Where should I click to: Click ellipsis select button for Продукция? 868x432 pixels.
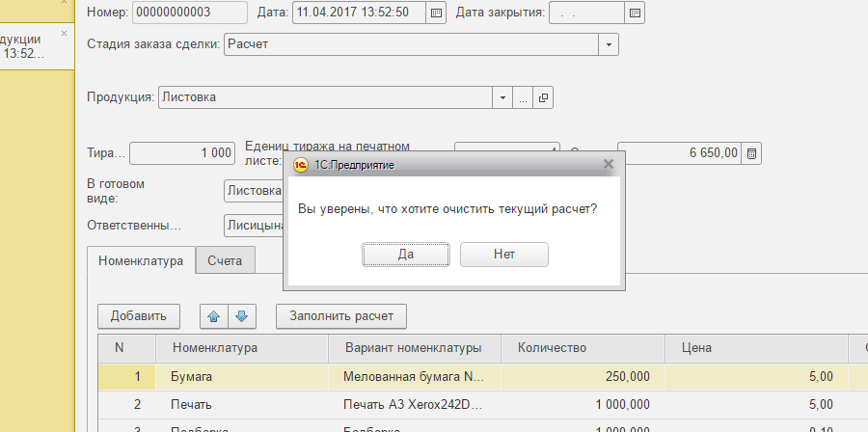[x=523, y=97]
